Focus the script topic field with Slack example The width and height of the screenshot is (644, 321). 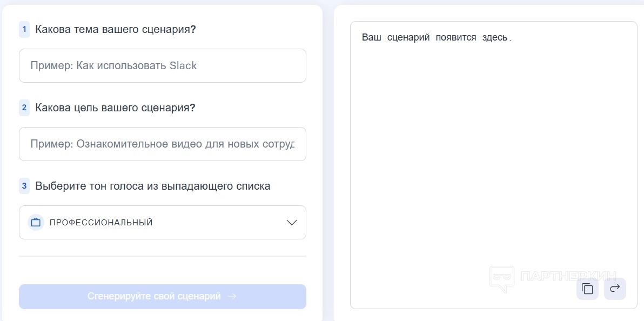click(162, 66)
